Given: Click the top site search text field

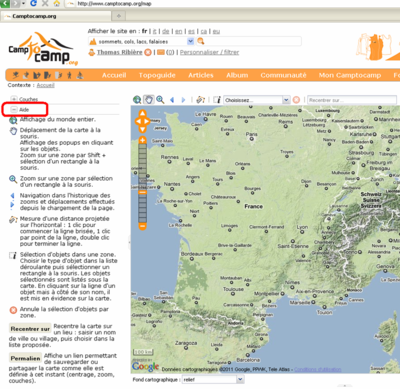Looking at the screenshot, I should tap(253, 41).
